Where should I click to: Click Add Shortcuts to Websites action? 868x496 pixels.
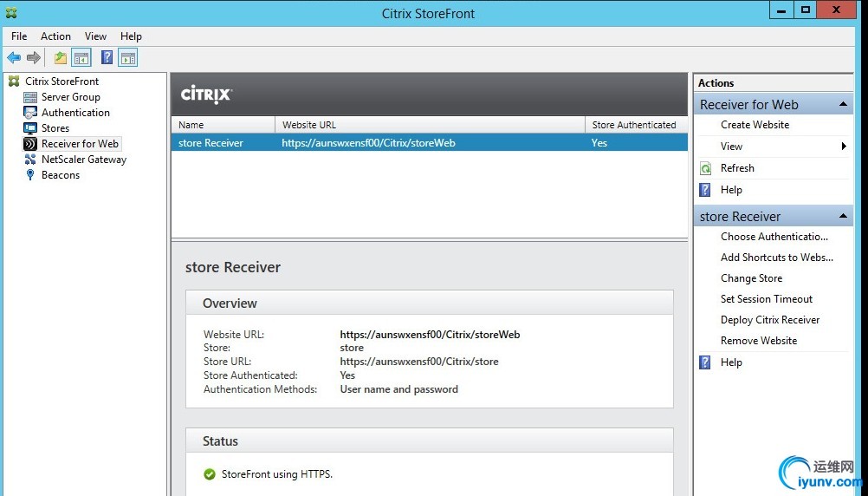point(776,258)
